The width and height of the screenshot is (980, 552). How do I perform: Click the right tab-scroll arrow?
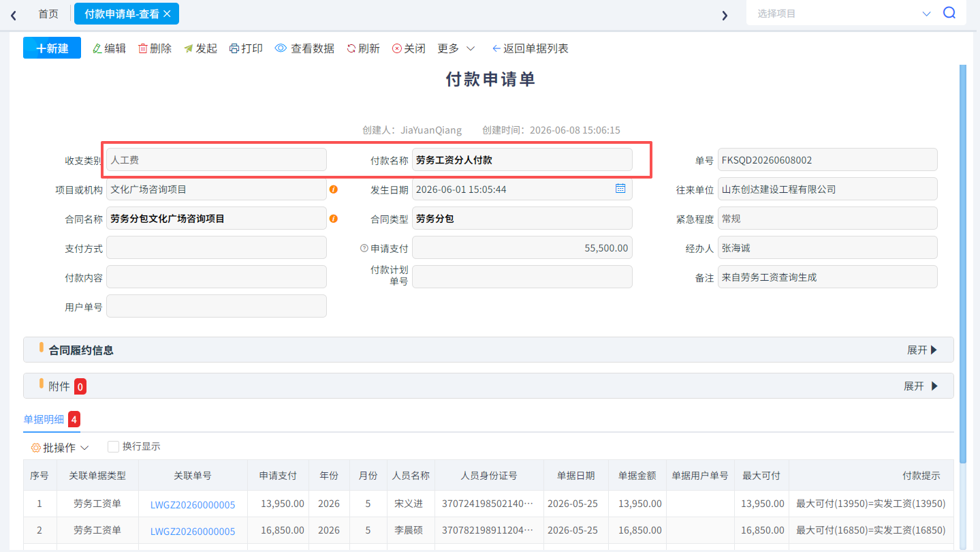pos(725,15)
